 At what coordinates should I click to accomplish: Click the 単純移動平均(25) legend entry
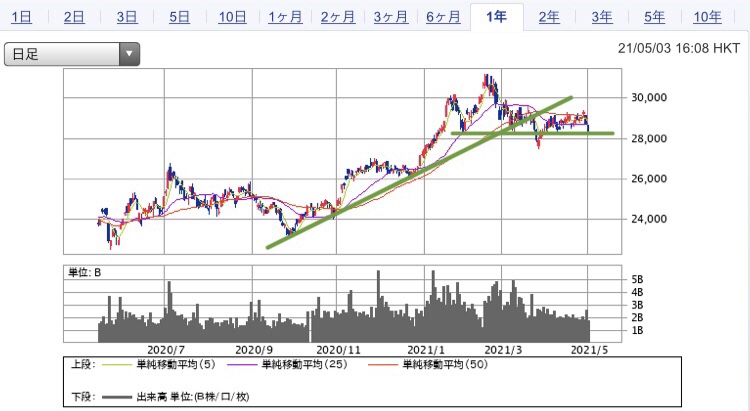304,365
